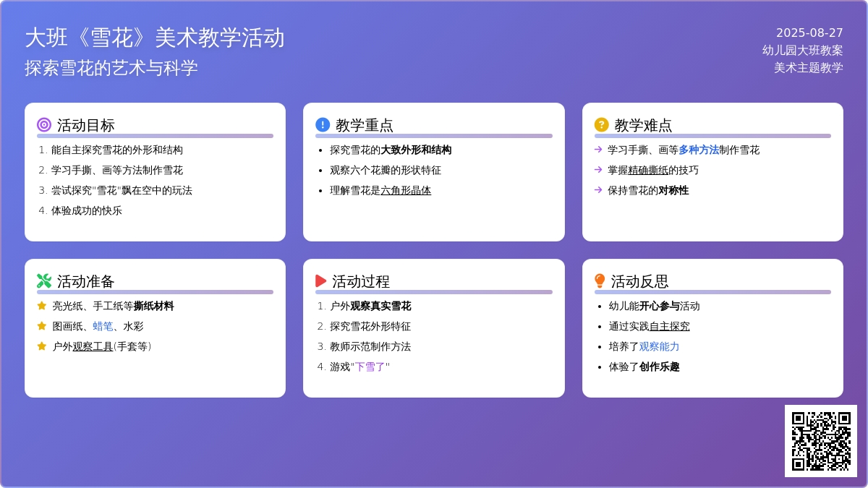Click the star icon before 亮光纸、手工纸等撕纸材料

click(x=42, y=305)
